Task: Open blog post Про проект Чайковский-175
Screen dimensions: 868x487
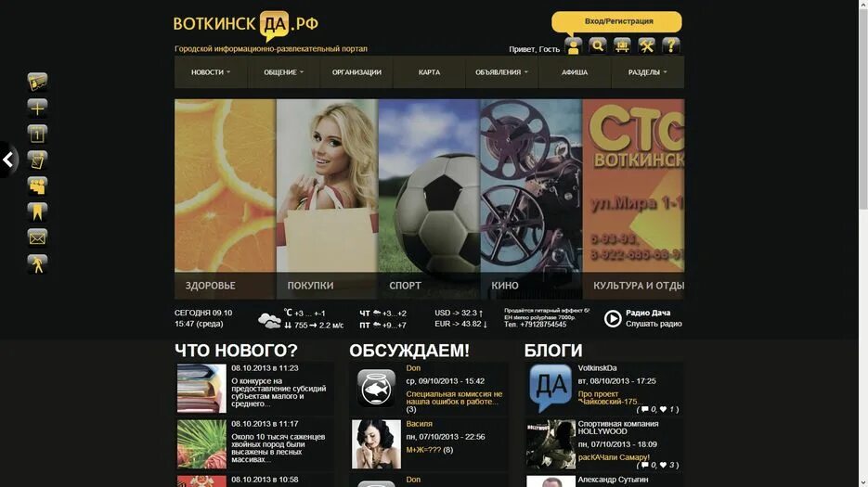Action: 611,398
